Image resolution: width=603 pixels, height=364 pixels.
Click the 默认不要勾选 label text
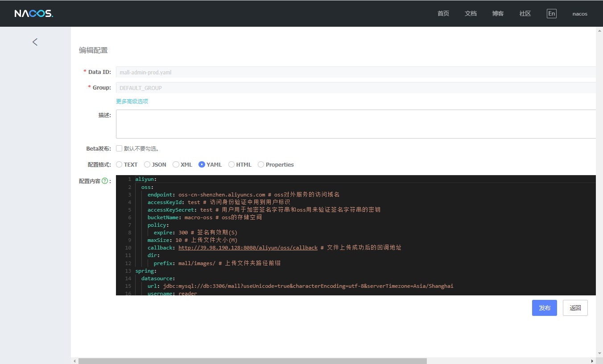[x=141, y=148]
